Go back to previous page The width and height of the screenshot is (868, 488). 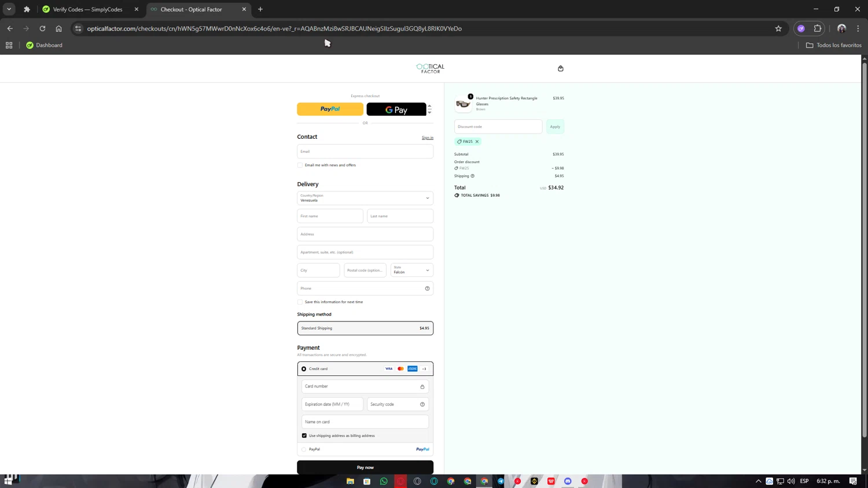10,28
